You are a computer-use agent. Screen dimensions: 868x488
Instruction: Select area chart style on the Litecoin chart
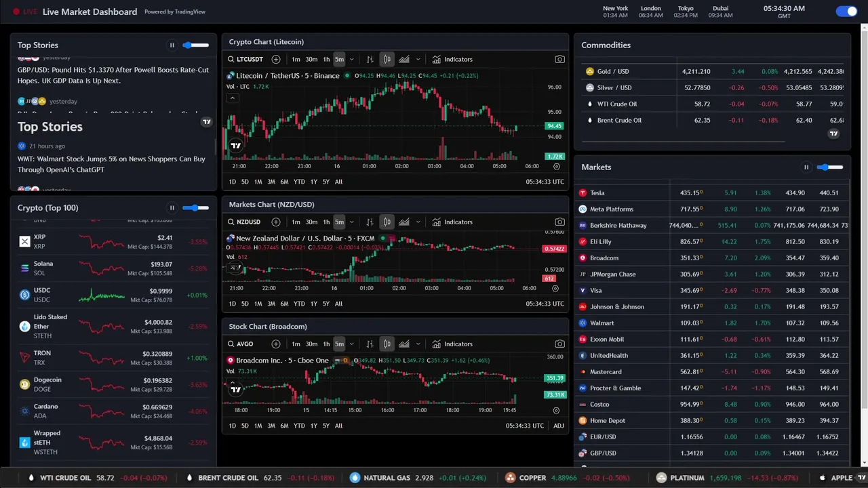pos(404,59)
